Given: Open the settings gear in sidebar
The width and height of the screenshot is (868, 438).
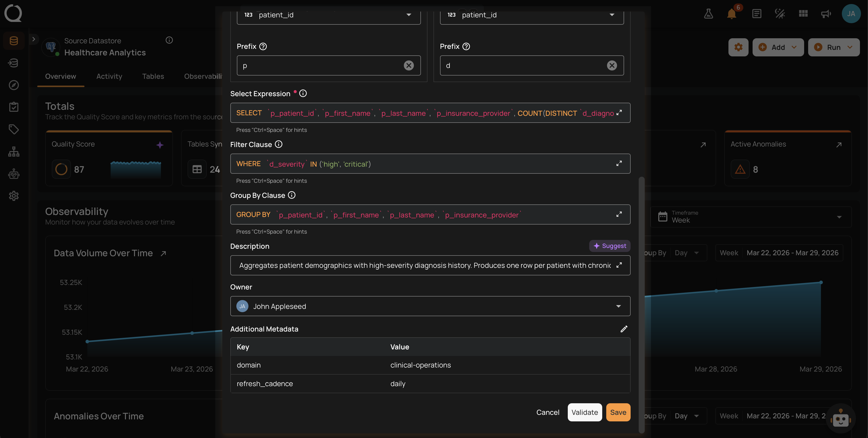Looking at the screenshot, I should [x=14, y=196].
